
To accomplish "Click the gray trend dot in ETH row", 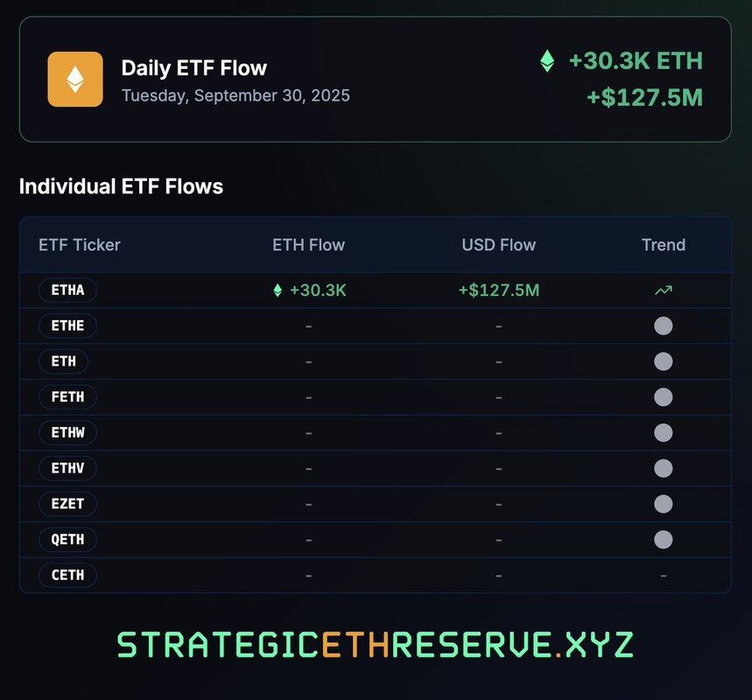I will point(663,361).
